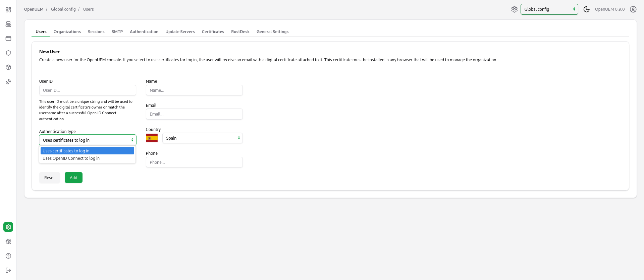The image size is (644, 280).
Task: Switch to the RustDesk tab
Action: [240, 32]
